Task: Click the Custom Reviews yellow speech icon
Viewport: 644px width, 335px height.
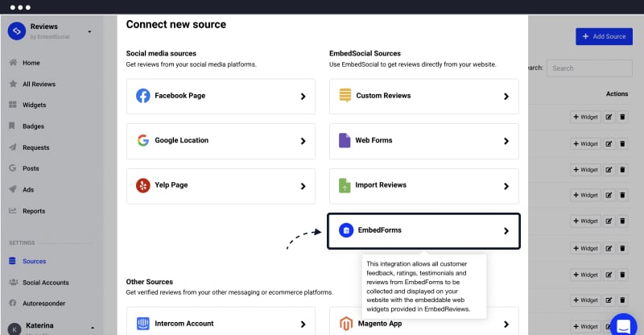Action: 345,95
